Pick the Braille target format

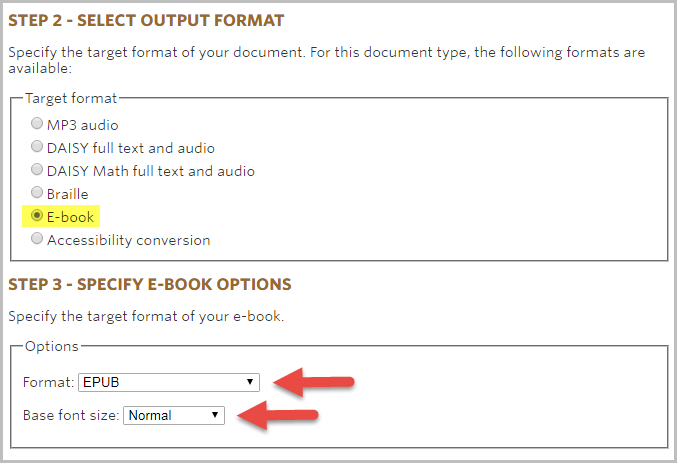coord(37,194)
